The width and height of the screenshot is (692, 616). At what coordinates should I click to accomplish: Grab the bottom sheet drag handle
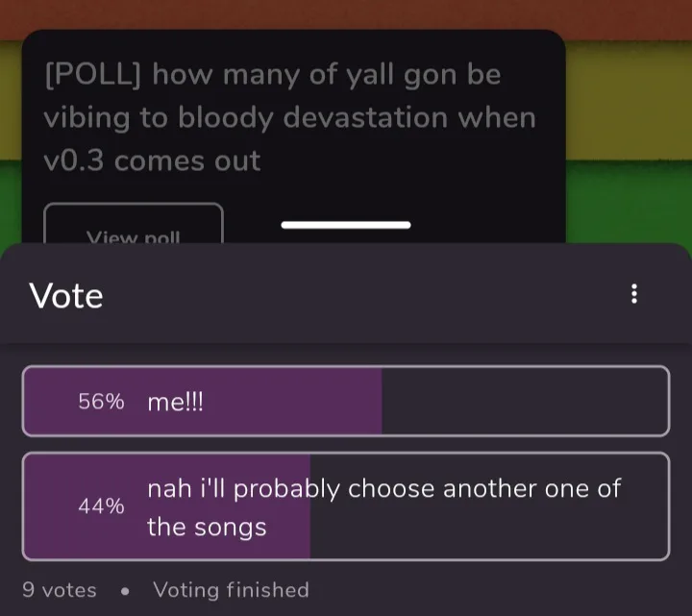[346, 225]
